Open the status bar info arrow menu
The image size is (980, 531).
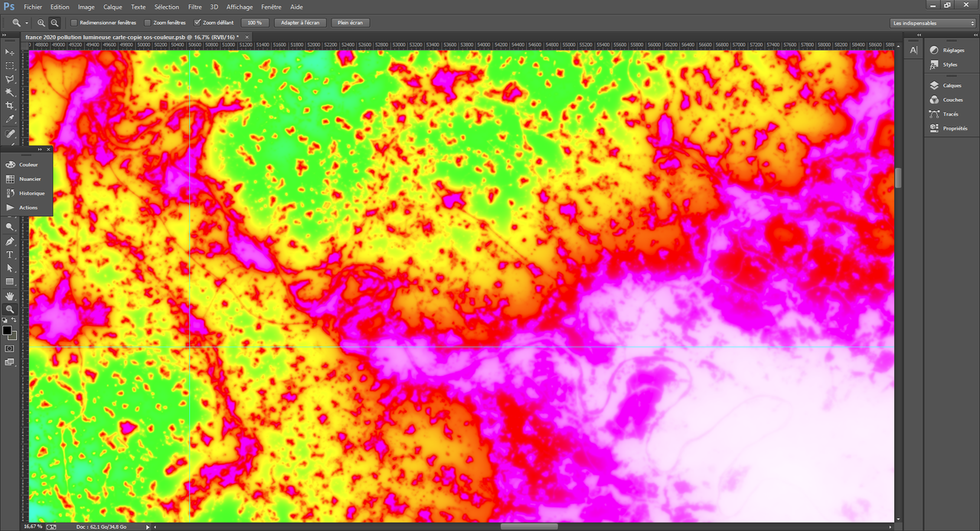[x=148, y=526]
